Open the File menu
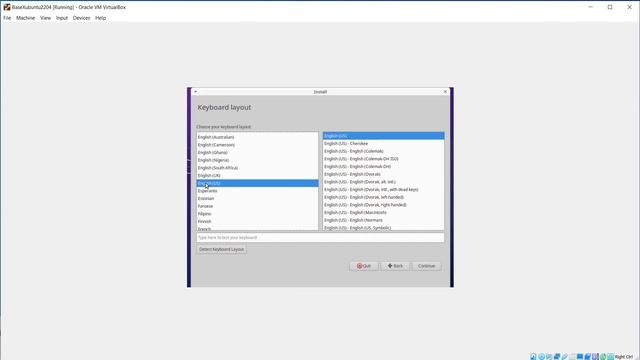This screenshot has height=360, width=640. (7, 18)
